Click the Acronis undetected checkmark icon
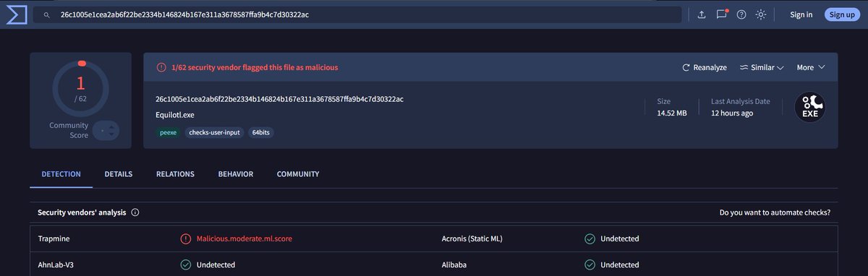 coord(590,238)
